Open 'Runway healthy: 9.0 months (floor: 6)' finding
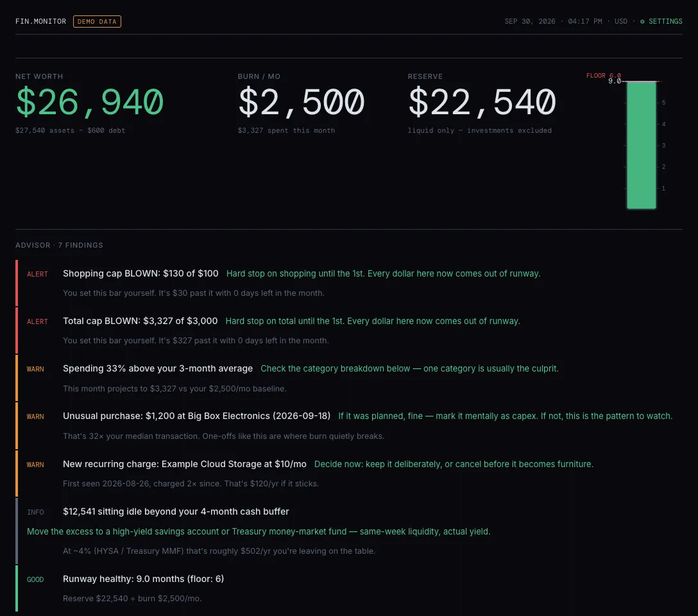The image size is (698, 616). tap(143, 579)
